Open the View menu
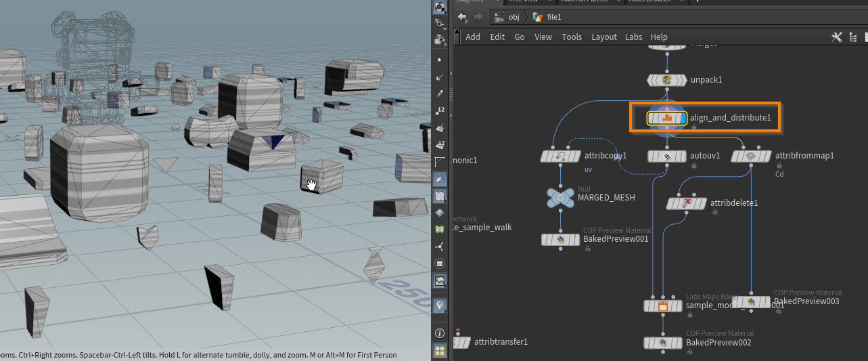This screenshot has height=361, width=868. point(543,37)
